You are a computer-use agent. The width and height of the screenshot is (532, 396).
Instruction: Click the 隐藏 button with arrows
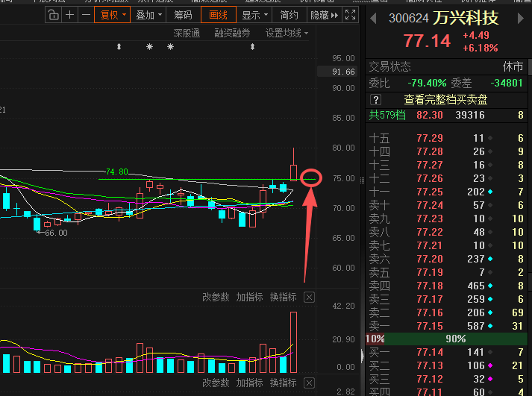[x=325, y=15]
